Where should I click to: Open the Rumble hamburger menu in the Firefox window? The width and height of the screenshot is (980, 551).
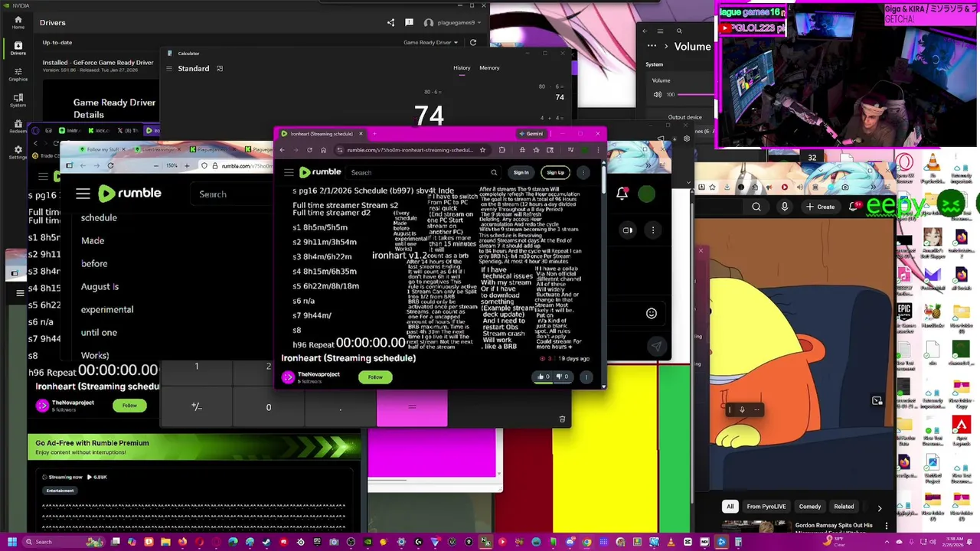coord(83,194)
